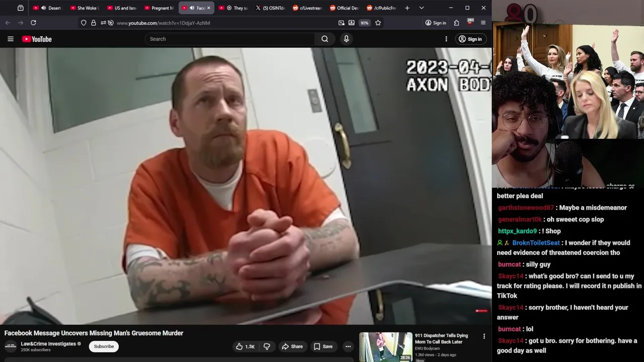Viewport: 644px width, 362px height.
Task: Open YouTube settings three-dot menu
Action: pyautogui.click(x=446, y=39)
